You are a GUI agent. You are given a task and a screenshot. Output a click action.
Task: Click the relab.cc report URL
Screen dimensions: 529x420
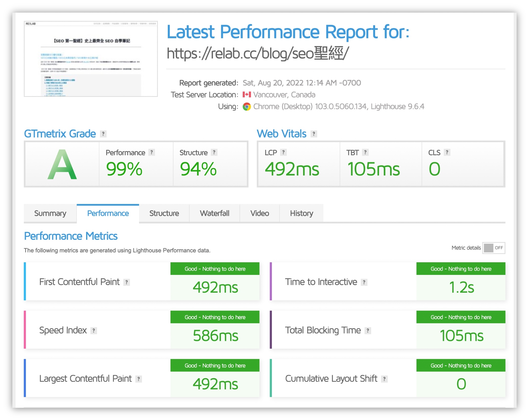tap(258, 53)
